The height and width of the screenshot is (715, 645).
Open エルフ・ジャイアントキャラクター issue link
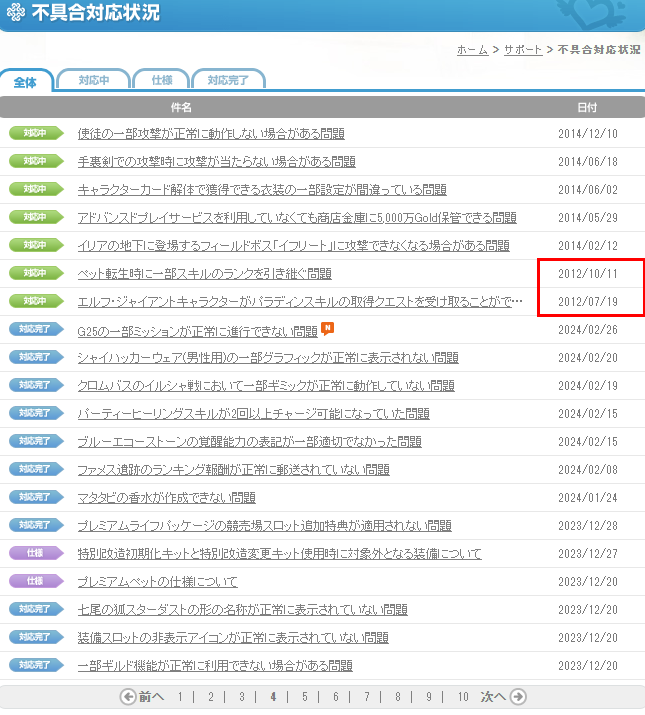[x=300, y=301]
